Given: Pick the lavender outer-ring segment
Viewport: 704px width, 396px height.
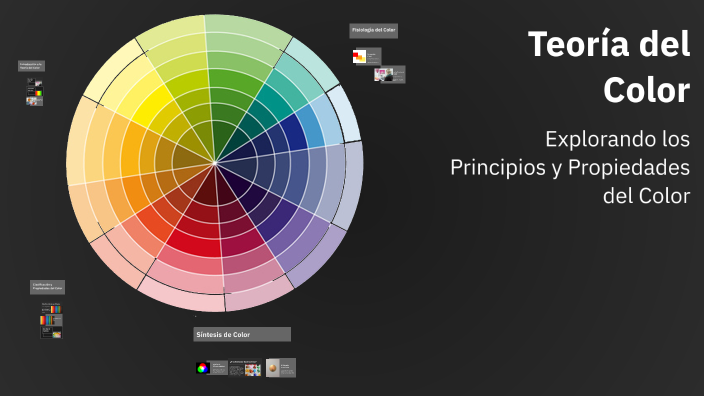Looking at the screenshot, I should (x=317, y=257).
